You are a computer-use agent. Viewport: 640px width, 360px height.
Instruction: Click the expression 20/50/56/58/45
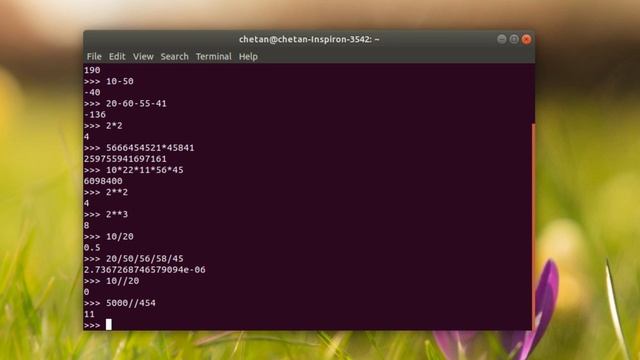[144, 258]
